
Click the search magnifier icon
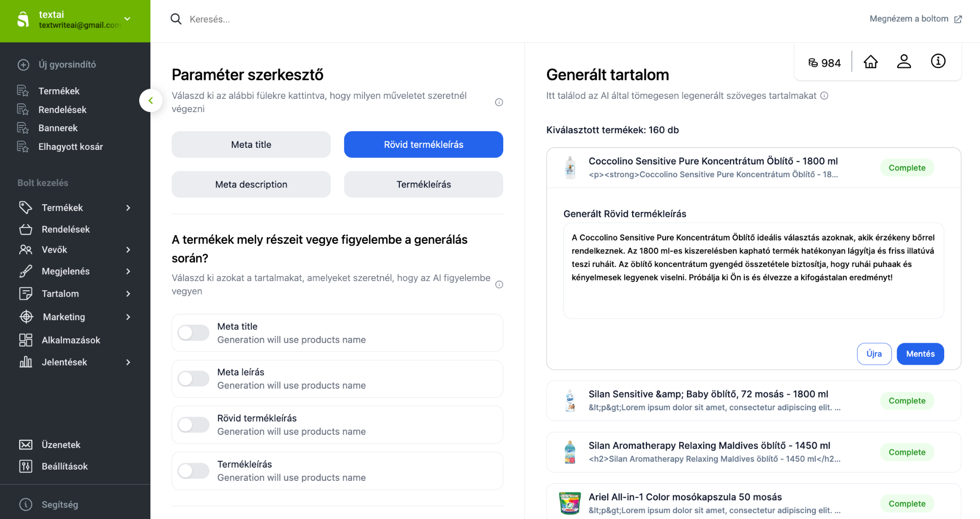pos(176,19)
